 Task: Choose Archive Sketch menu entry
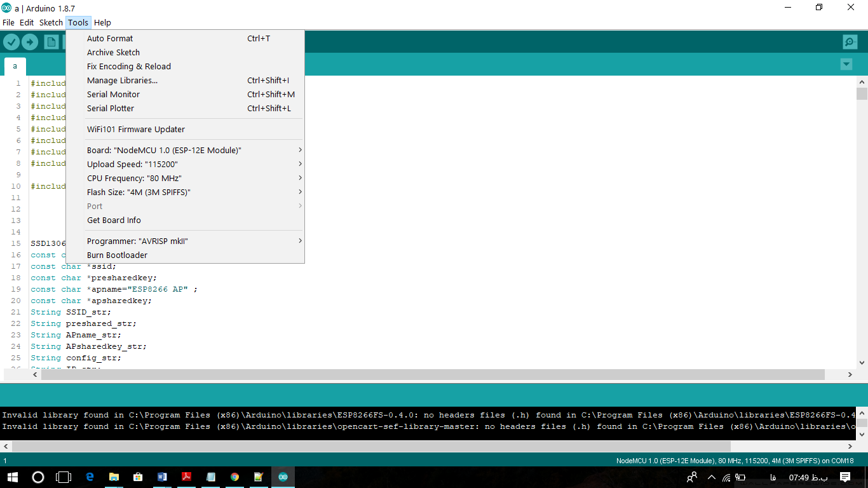[185, 52]
